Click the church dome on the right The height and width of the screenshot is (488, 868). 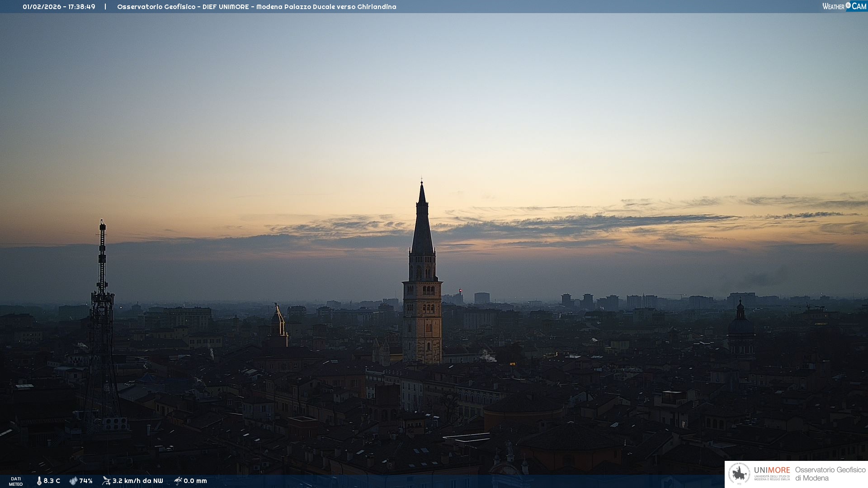740,325
